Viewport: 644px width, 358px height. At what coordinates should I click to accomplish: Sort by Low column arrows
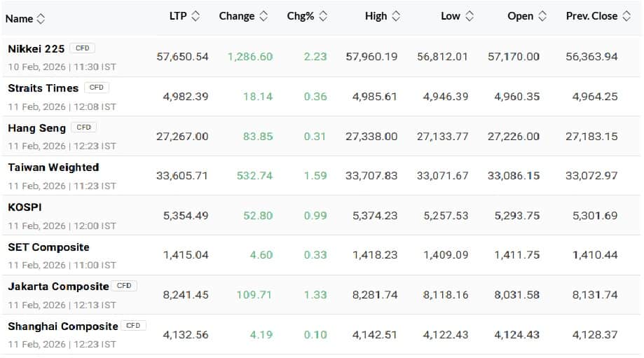click(x=470, y=16)
